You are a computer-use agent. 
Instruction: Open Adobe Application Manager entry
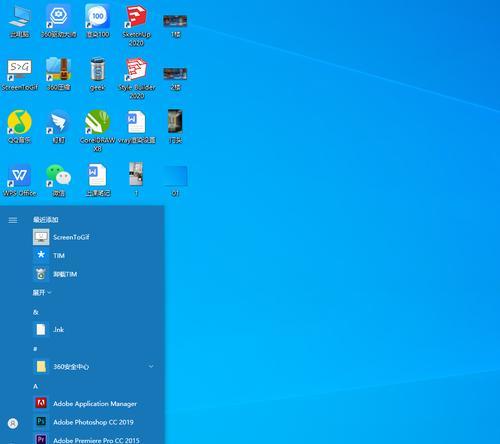95,403
